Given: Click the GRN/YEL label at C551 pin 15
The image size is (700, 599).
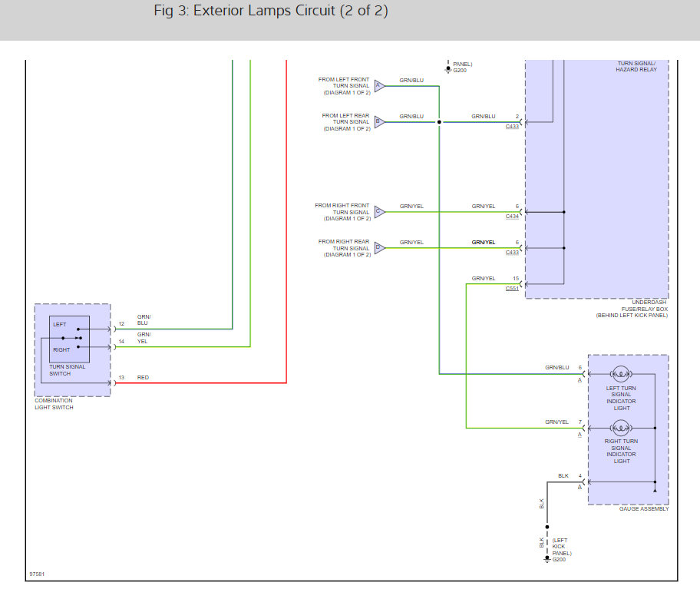Looking at the screenshot, I should 484,278.
